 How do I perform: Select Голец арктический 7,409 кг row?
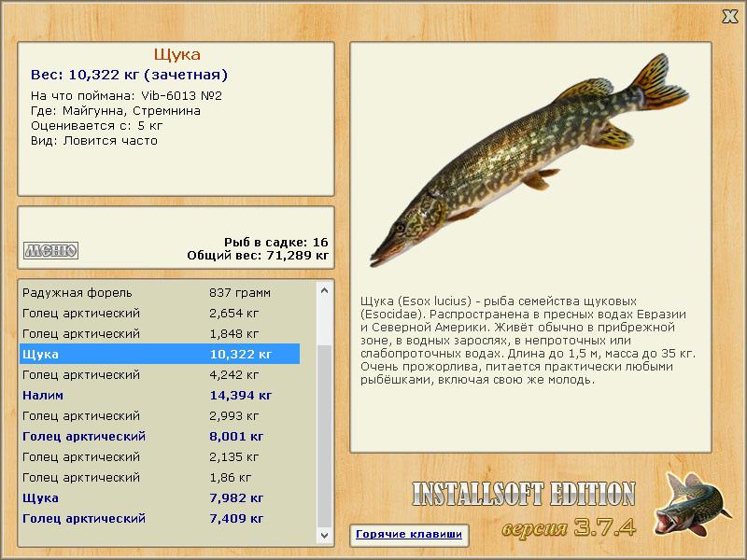(x=160, y=518)
